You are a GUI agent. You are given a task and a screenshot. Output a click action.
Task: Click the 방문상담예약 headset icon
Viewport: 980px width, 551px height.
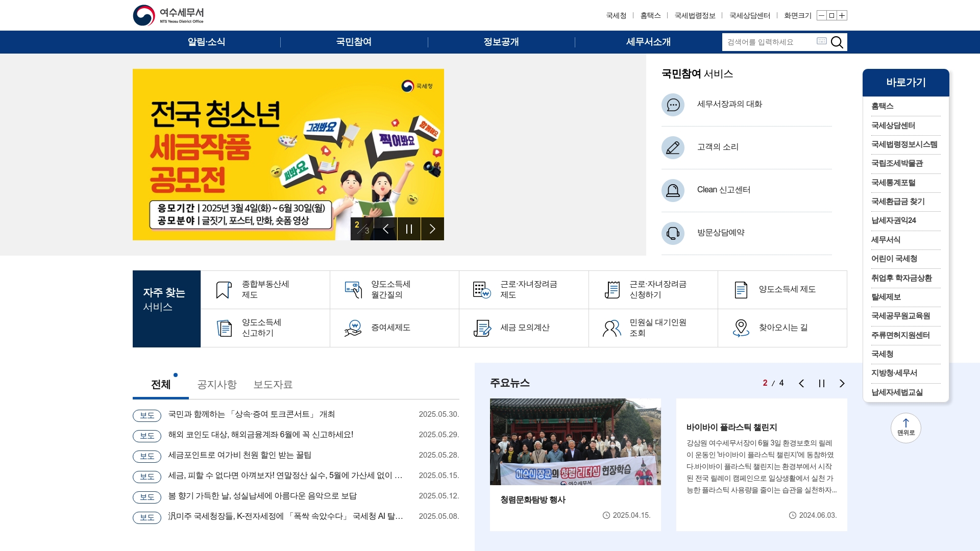click(673, 233)
